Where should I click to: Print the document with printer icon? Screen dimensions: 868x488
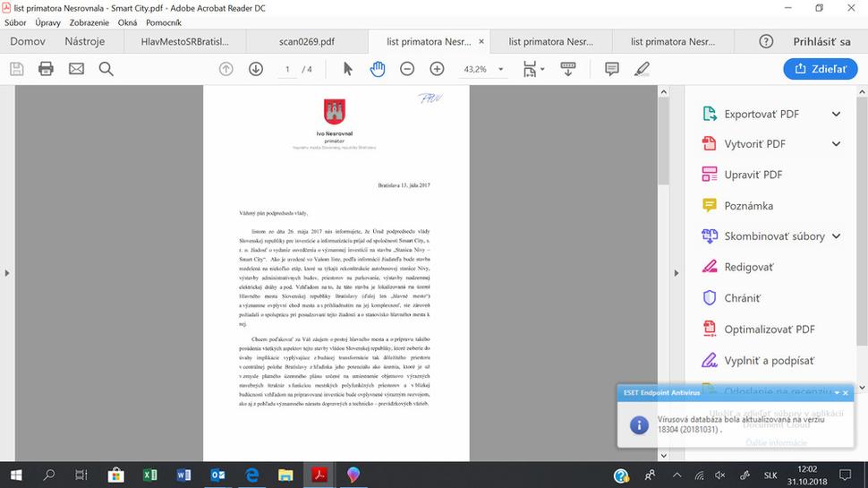pyautogui.click(x=46, y=69)
